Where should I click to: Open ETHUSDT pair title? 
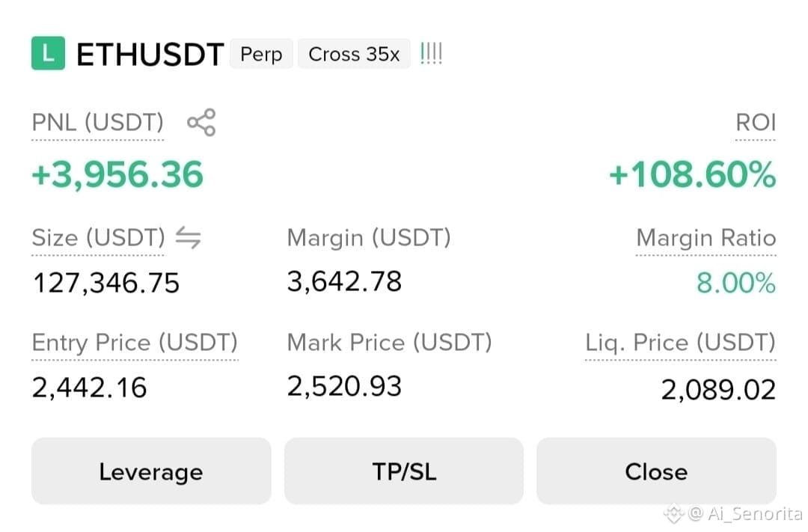coord(150,54)
